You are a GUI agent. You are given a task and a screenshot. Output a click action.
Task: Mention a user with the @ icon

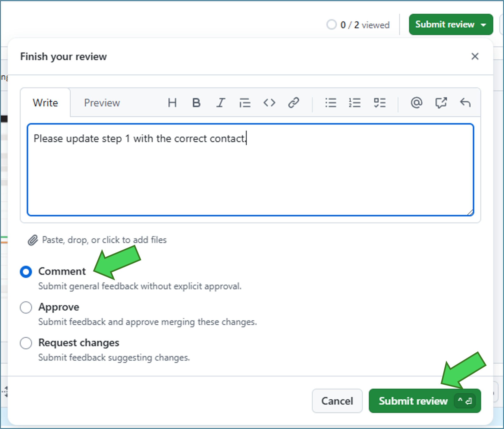[x=417, y=103]
